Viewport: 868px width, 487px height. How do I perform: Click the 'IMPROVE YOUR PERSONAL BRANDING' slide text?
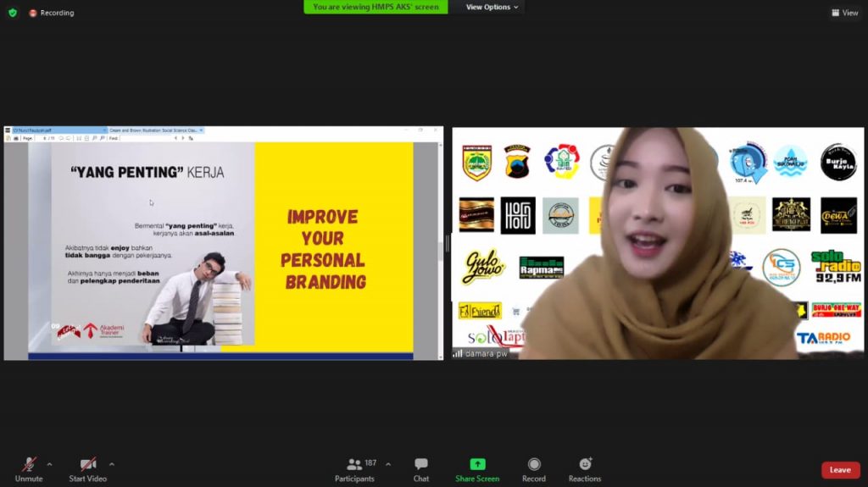[323, 249]
